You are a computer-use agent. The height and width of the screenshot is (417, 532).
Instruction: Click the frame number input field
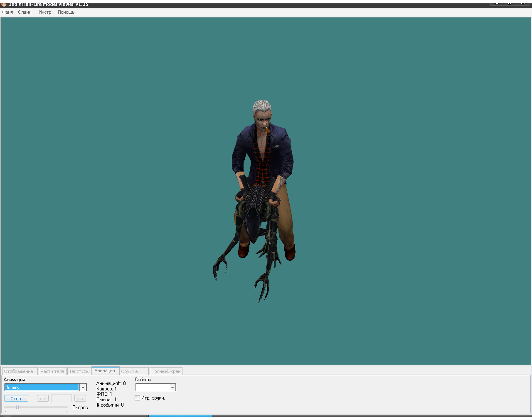pyautogui.click(x=62, y=398)
